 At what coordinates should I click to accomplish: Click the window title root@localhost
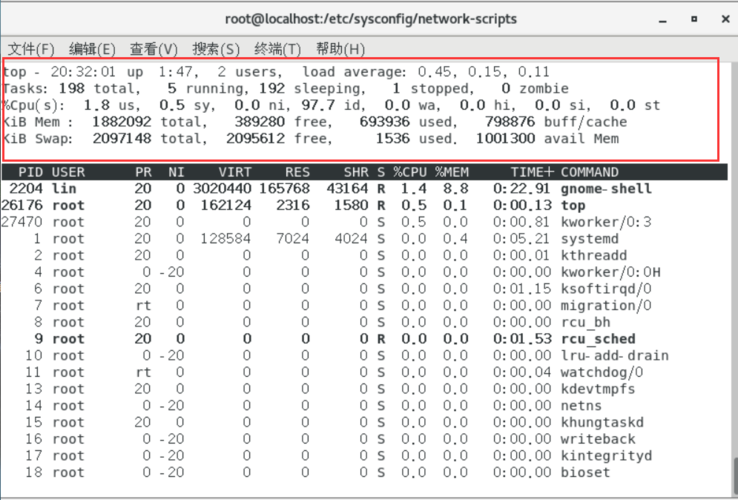coord(371,19)
